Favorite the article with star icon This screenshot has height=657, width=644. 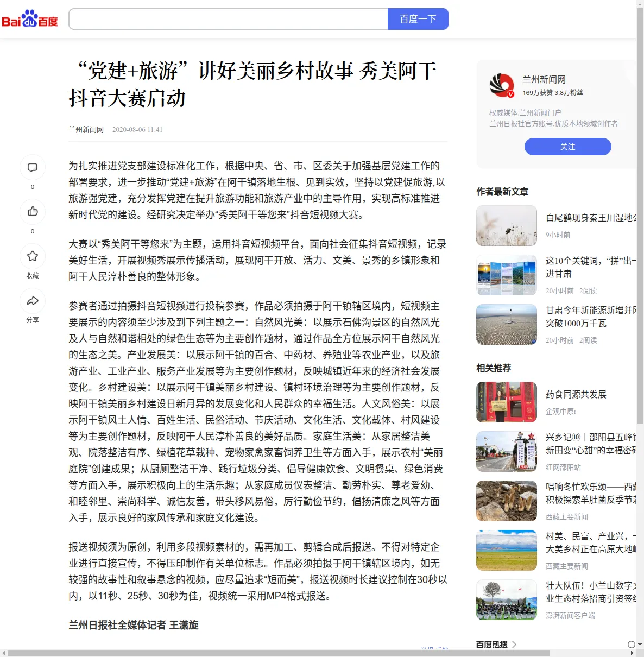click(x=33, y=256)
